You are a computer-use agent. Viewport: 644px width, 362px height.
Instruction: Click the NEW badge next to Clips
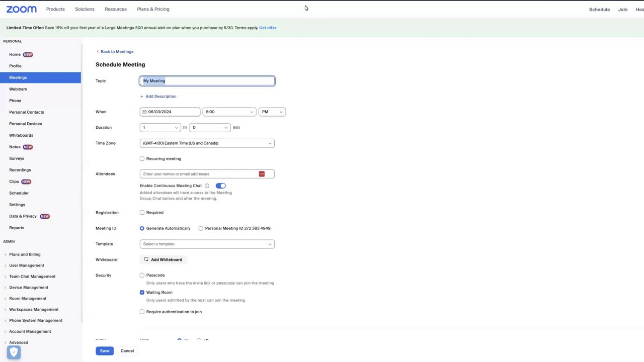26,182
